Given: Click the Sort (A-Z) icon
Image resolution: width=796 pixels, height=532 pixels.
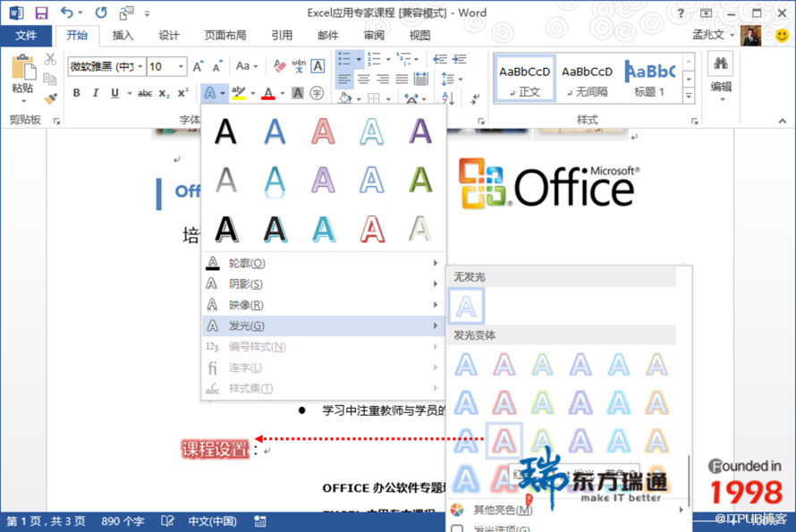Looking at the screenshot, I should click(448, 98).
